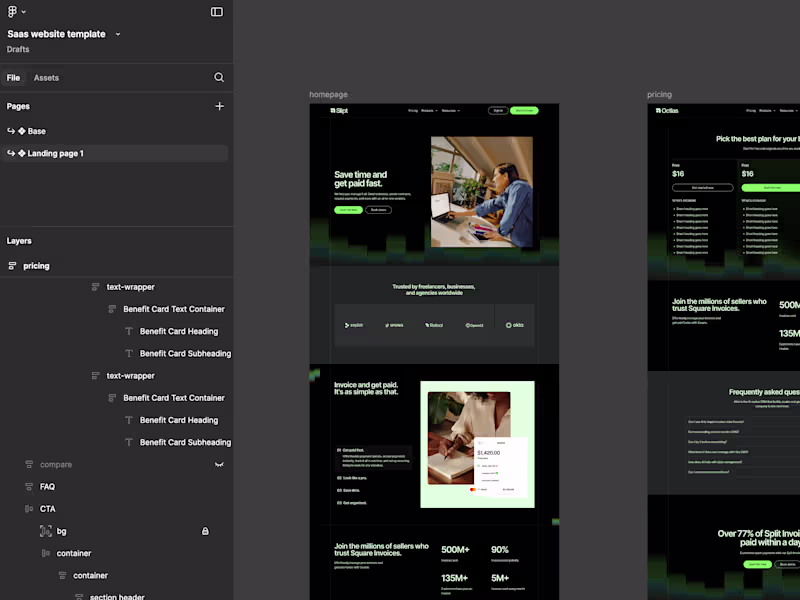
Task: Select the first Benefit Card Subheading layer
Action: [x=185, y=354]
